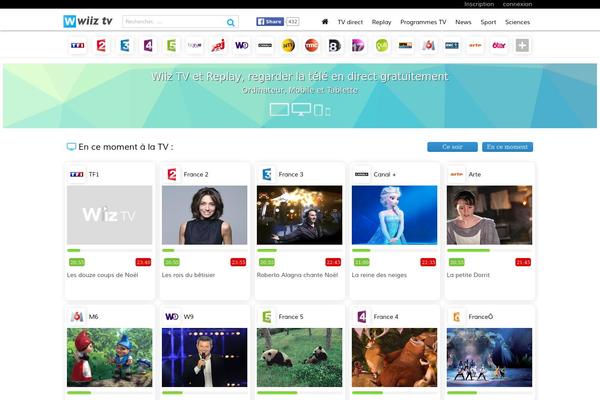Click the FranceÔ card channel name
The height and width of the screenshot is (400, 600).
pyautogui.click(x=481, y=317)
